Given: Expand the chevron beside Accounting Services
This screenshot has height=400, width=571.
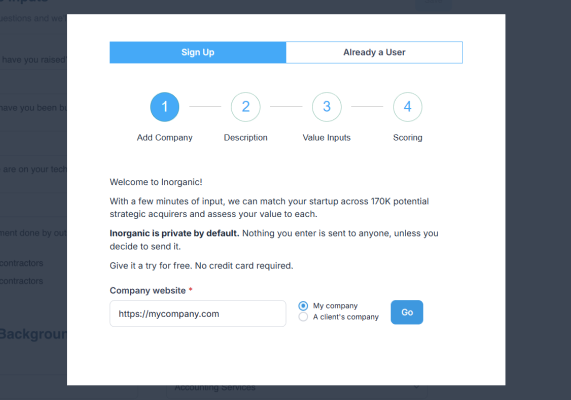Looking at the screenshot, I should pos(416,387).
